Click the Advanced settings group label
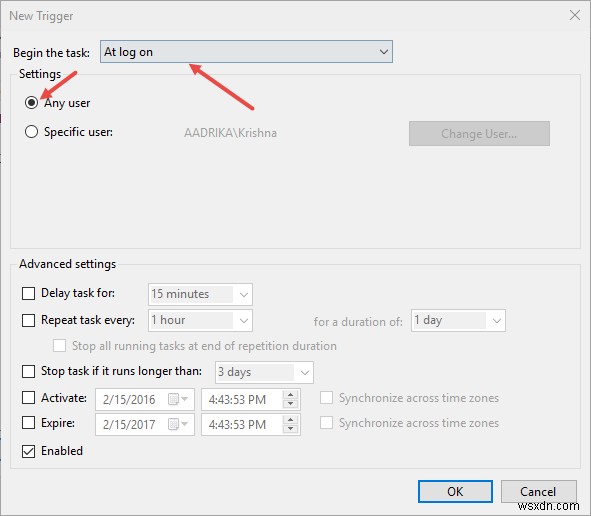 point(68,264)
